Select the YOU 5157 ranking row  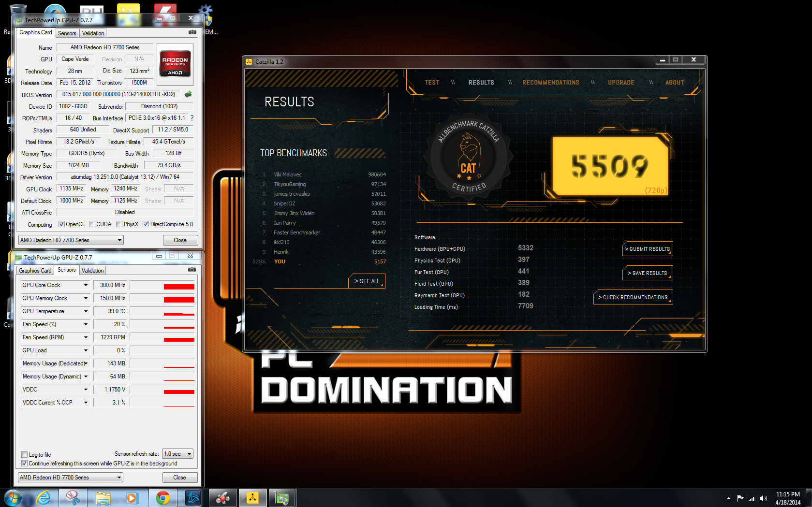[319, 261]
